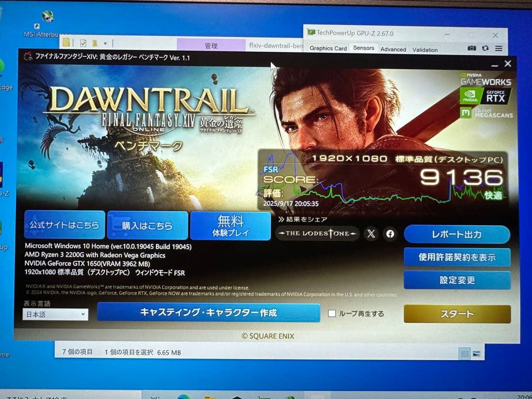Click the レポート出力 report export button
Viewport: 532px width, 399px height.
coord(457,234)
